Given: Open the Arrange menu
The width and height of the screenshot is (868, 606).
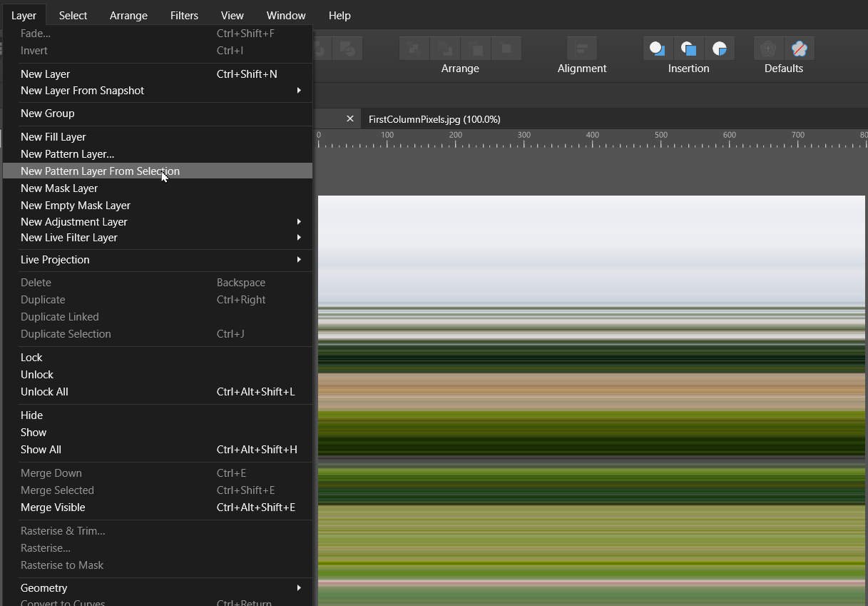Looking at the screenshot, I should click(128, 15).
